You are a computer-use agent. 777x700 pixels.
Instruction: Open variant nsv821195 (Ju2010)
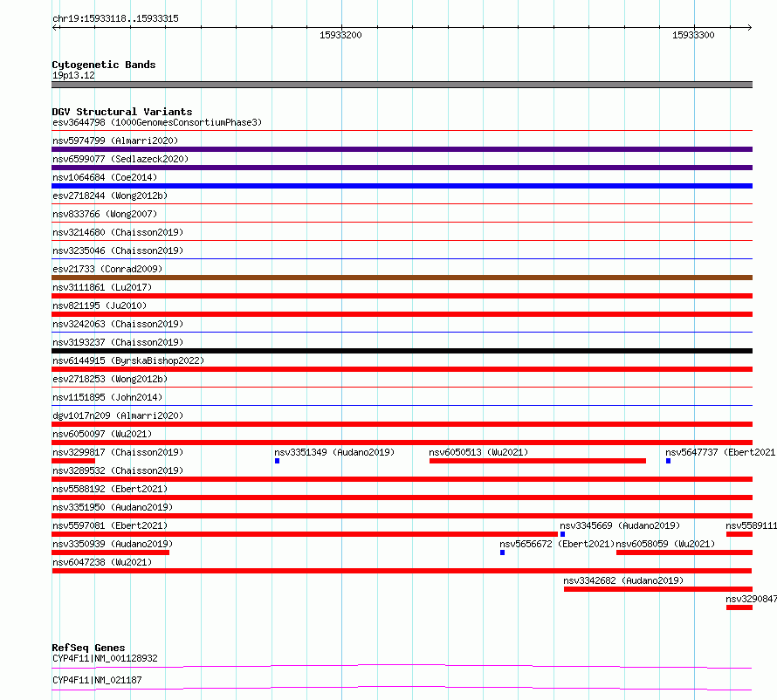pos(100,305)
